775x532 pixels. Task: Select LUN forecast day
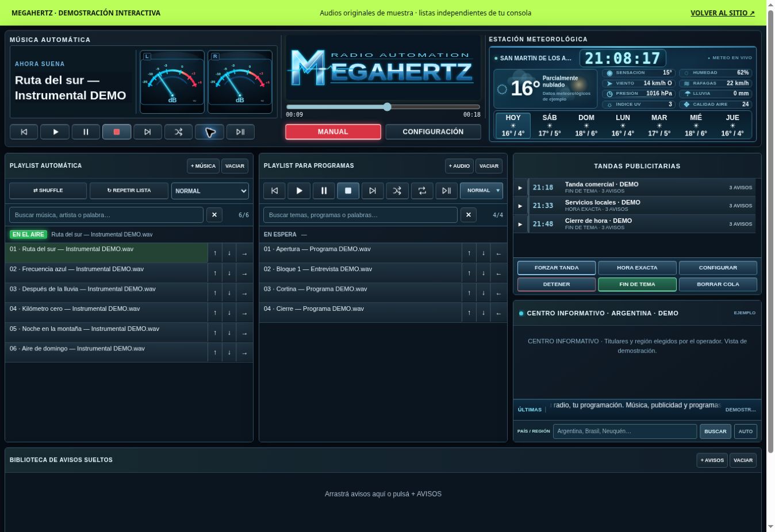point(623,125)
